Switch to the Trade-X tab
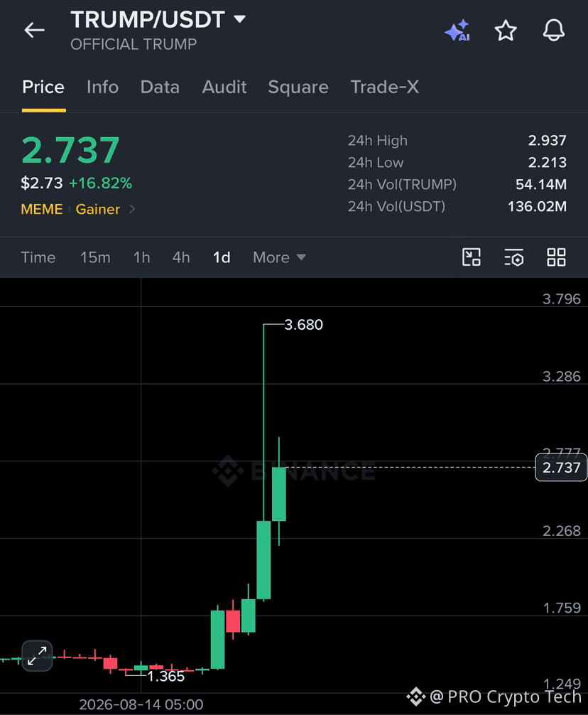The image size is (588, 715). coord(385,87)
